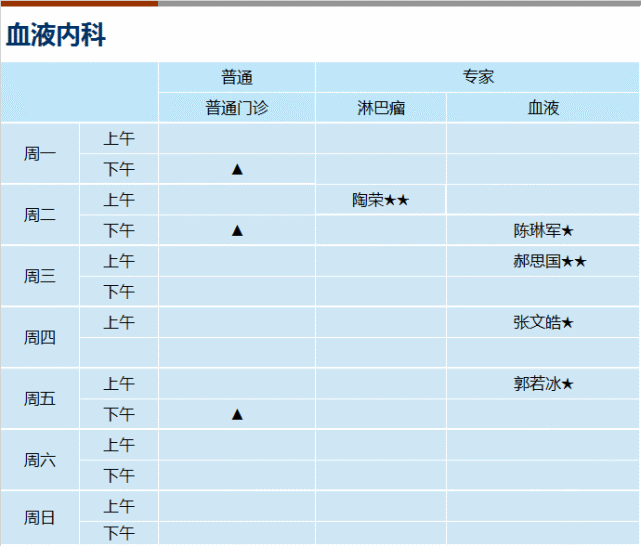Viewport: 641px width, 546px height.
Task: Click the 血液 specialist column header
Action: coord(543,107)
